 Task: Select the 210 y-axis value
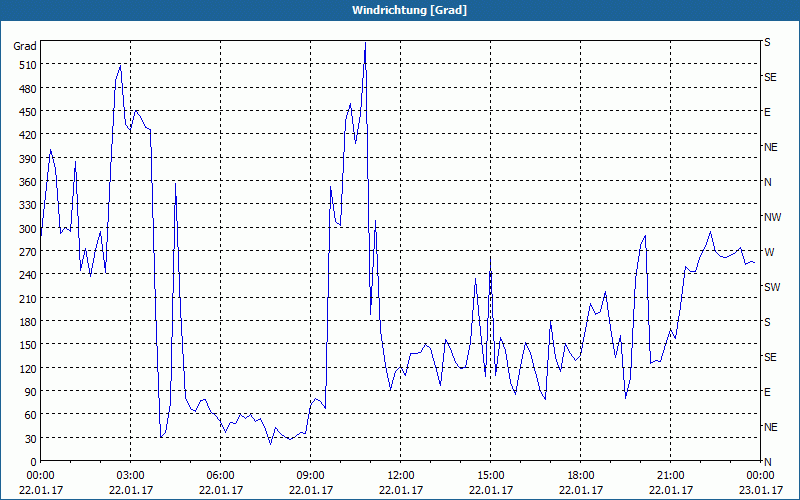click(x=27, y=298)
